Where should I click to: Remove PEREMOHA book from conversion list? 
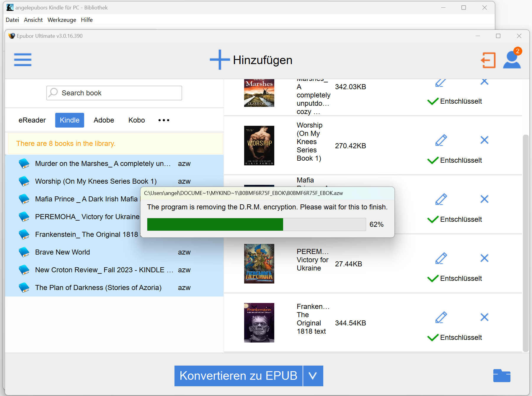[x=484, y=258]
